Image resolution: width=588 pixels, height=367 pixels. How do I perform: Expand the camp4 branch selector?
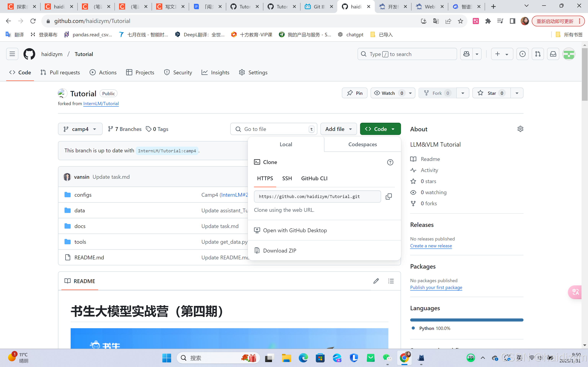tap(80, 129)
